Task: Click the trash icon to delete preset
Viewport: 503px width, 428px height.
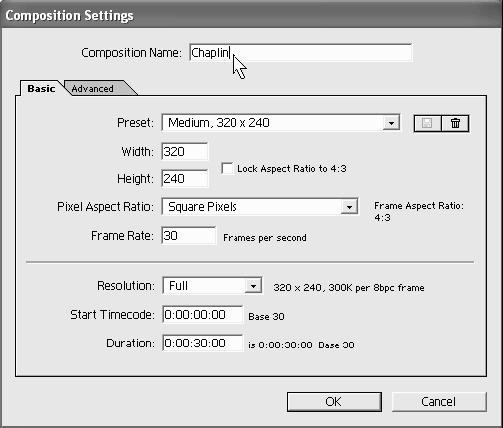Action: click(x=455, y=123)
